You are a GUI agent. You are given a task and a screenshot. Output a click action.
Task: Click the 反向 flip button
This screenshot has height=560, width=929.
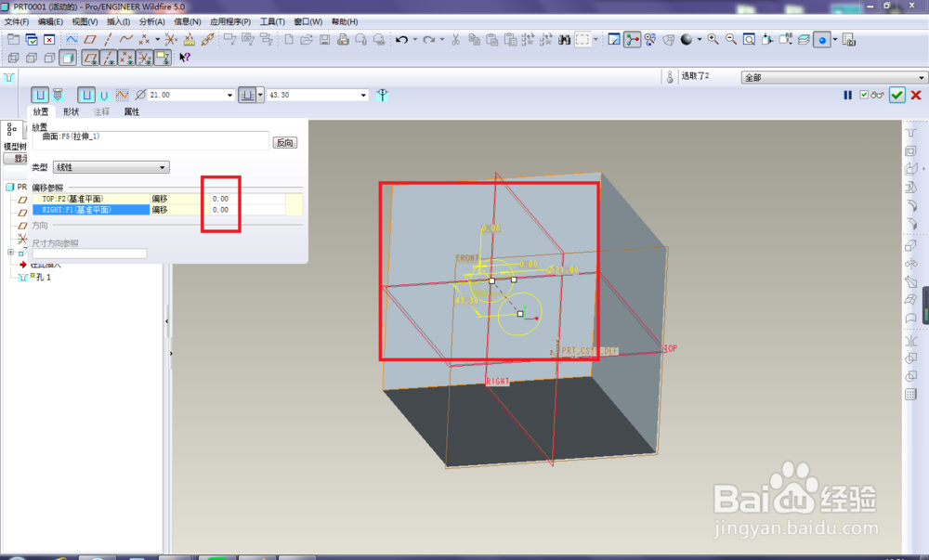285,143
